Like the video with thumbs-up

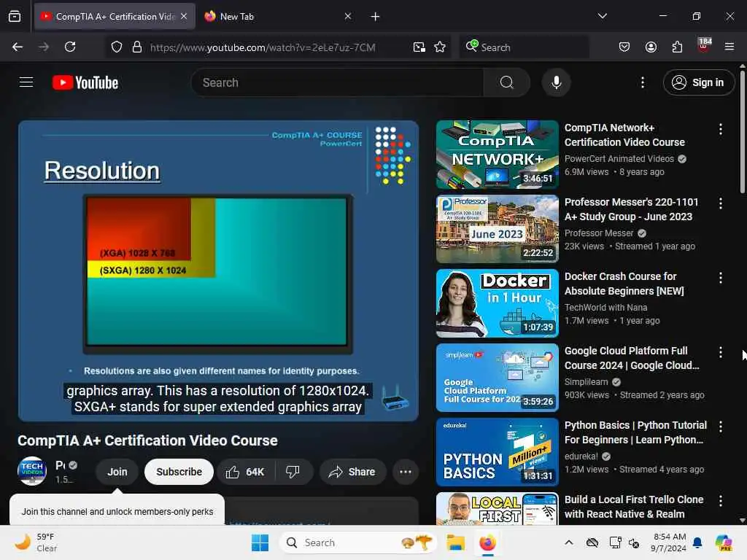(x=245, y=472)
